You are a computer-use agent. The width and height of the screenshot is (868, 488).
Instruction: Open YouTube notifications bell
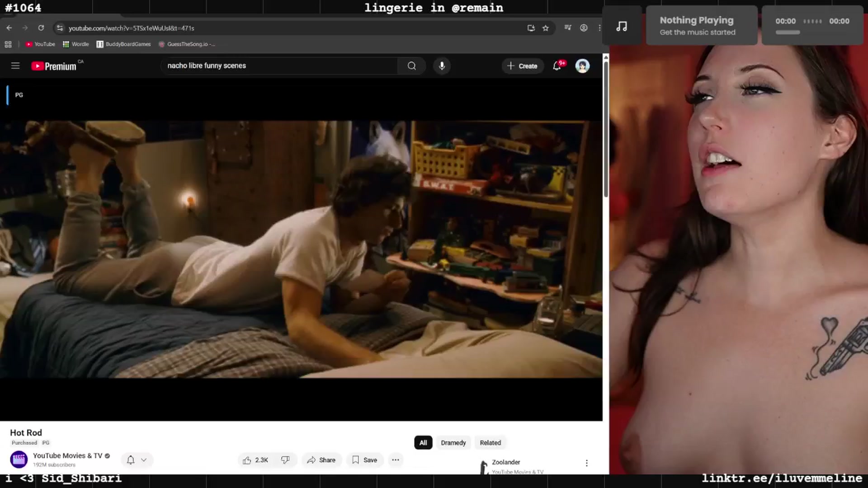[557, 66]
